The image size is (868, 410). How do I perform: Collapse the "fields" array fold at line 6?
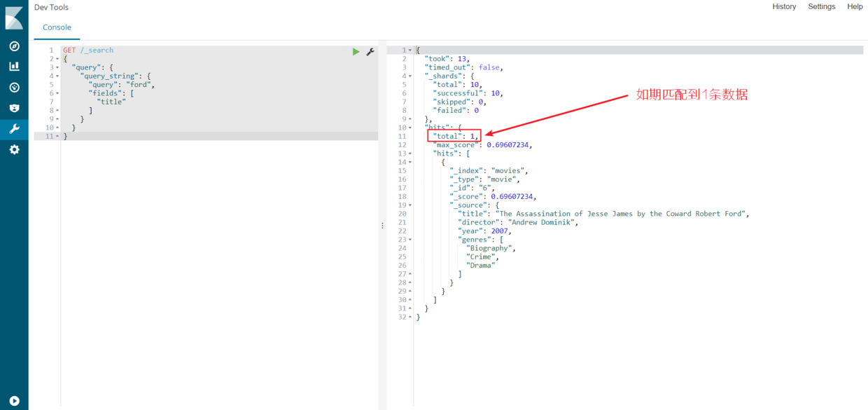(57, 93)
